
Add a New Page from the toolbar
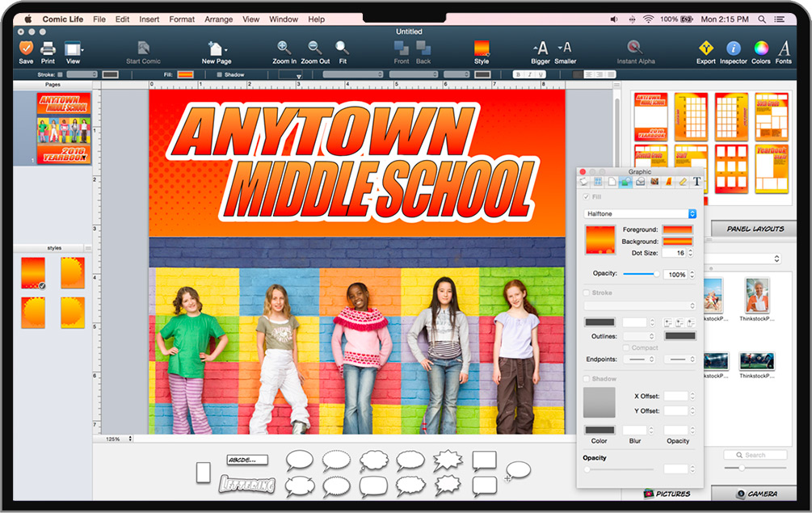(216, 48)
